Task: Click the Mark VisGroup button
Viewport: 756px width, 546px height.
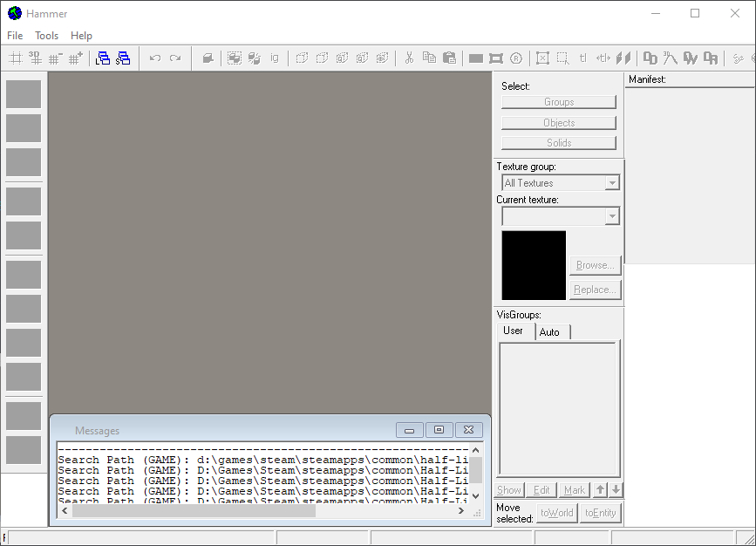Action: point(575,490)
